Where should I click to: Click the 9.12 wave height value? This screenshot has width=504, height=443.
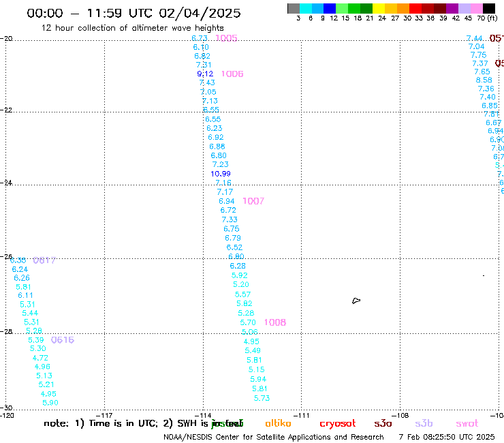click(205, 74)
